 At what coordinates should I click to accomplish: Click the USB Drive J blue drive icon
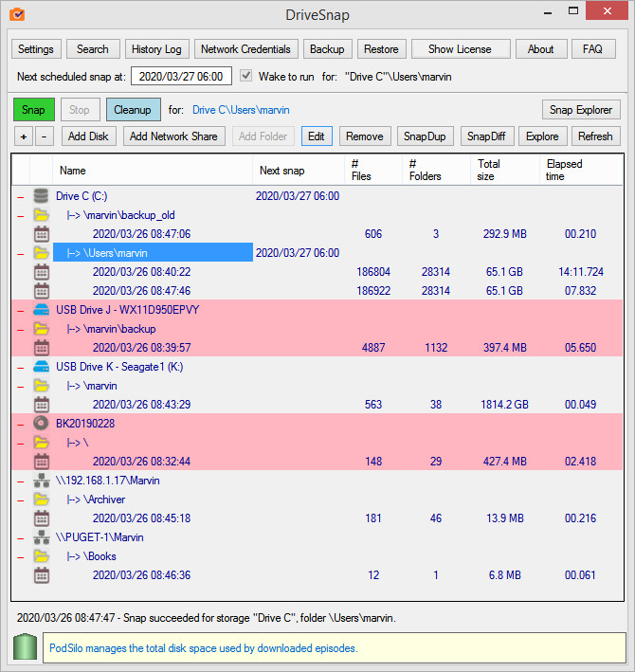point(41,310)
